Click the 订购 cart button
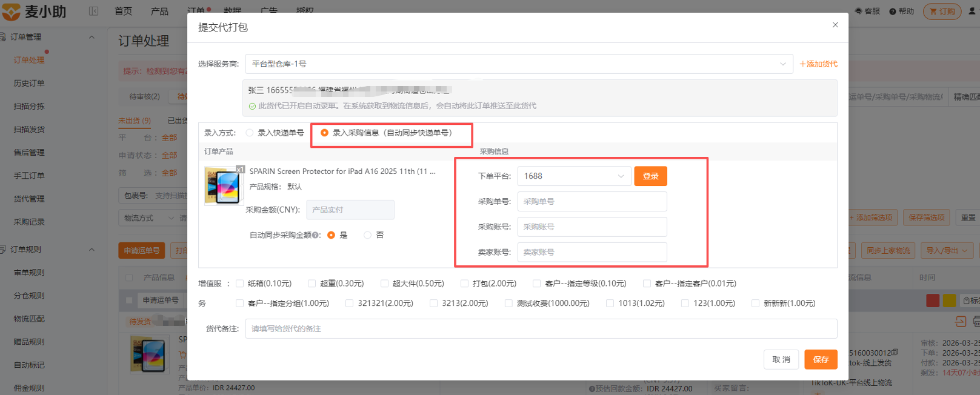Screen dimensions: 980x395 tap(942, 11)
